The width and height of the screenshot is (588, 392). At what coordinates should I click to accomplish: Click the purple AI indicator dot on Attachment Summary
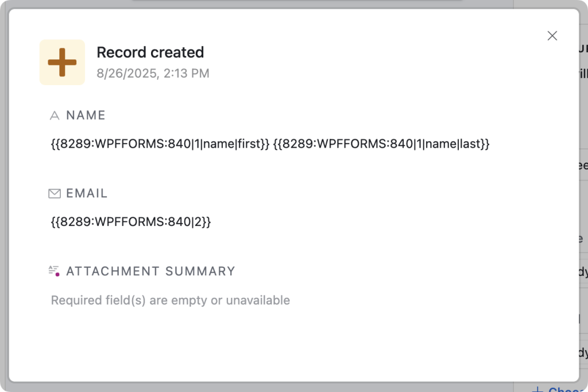pos(58,274)
